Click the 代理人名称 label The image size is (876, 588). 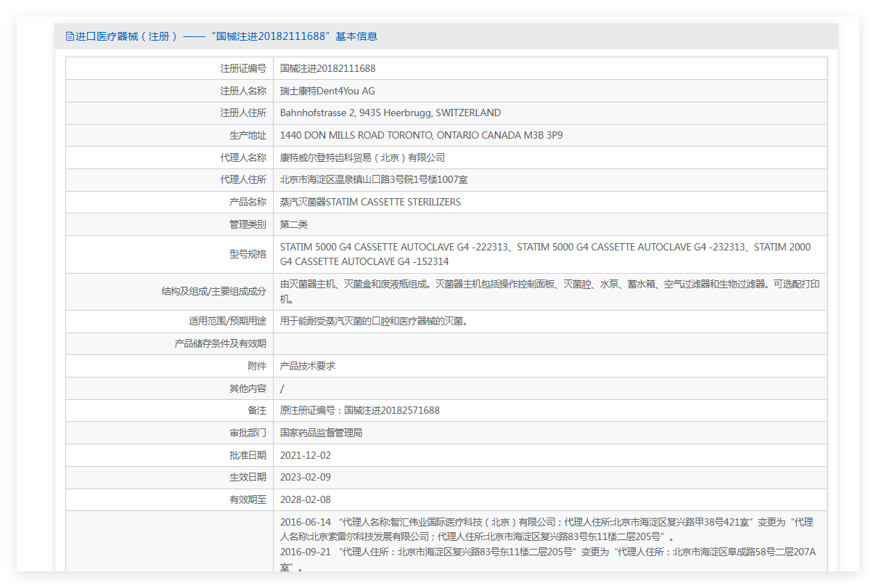(x=243, y=158)
